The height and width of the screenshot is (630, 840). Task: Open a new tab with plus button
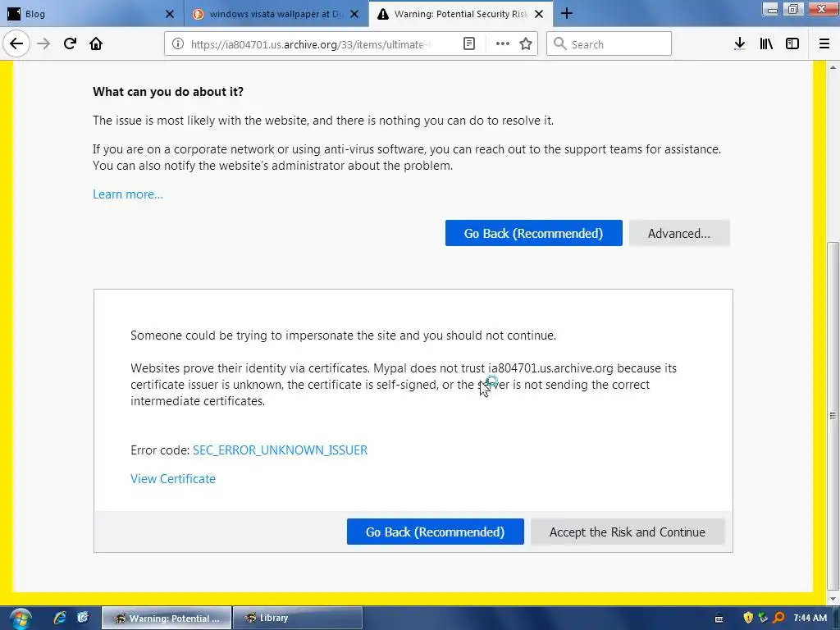pos(566,14)
